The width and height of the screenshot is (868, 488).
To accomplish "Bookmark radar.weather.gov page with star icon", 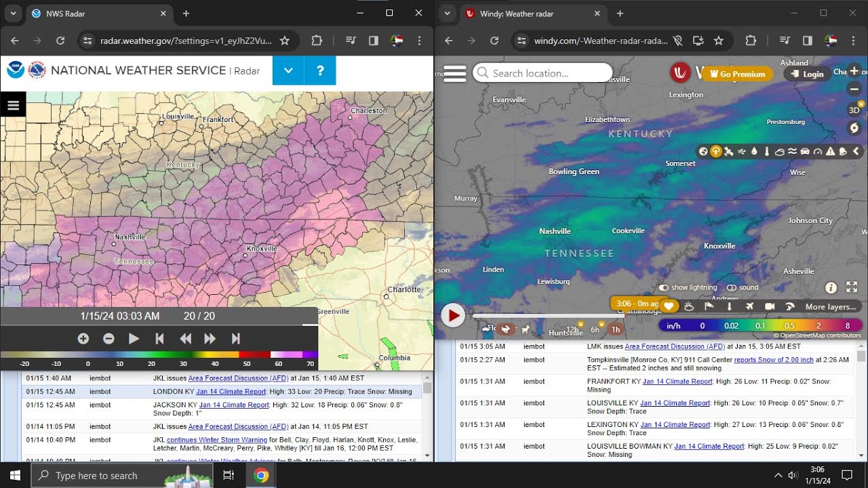I will coord(285,41).
